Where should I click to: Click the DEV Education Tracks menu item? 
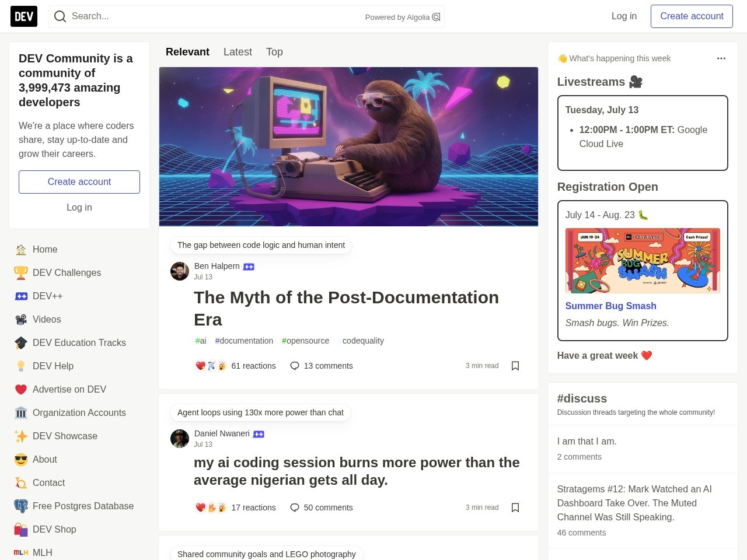pos(79,343)
